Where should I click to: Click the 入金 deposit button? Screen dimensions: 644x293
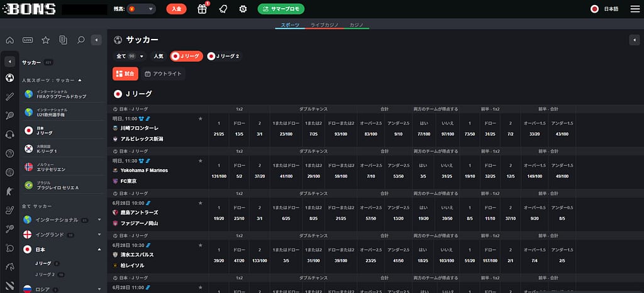[176, 9]
